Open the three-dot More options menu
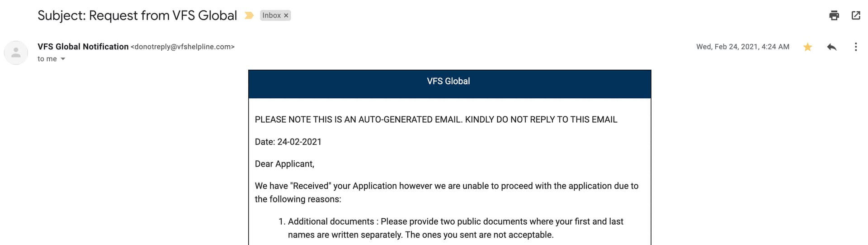Screen dimensions: 868x245 (855, 47)
